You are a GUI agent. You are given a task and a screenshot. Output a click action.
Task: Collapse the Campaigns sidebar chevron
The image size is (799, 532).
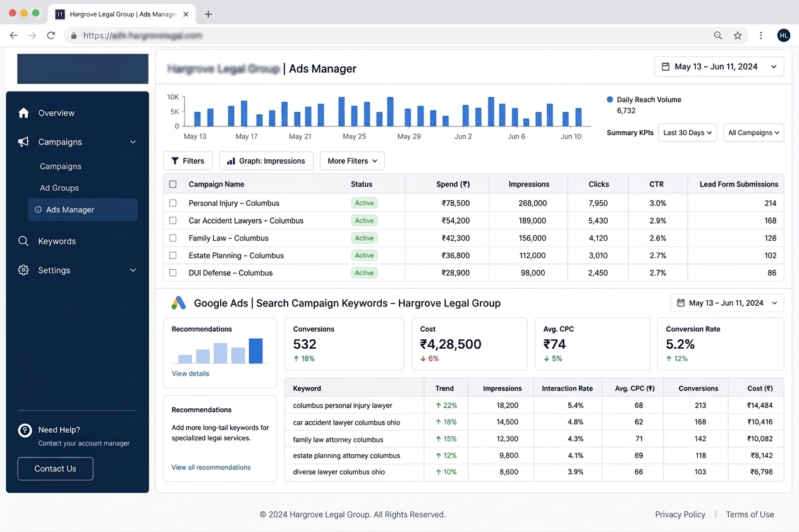point(133,142)
